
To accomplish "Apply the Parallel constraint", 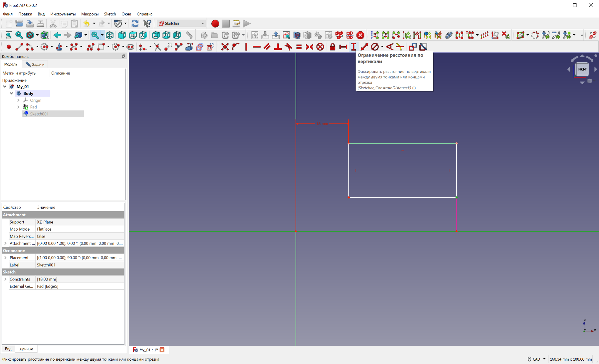I will pyautogui.click(x=267, y=47).
